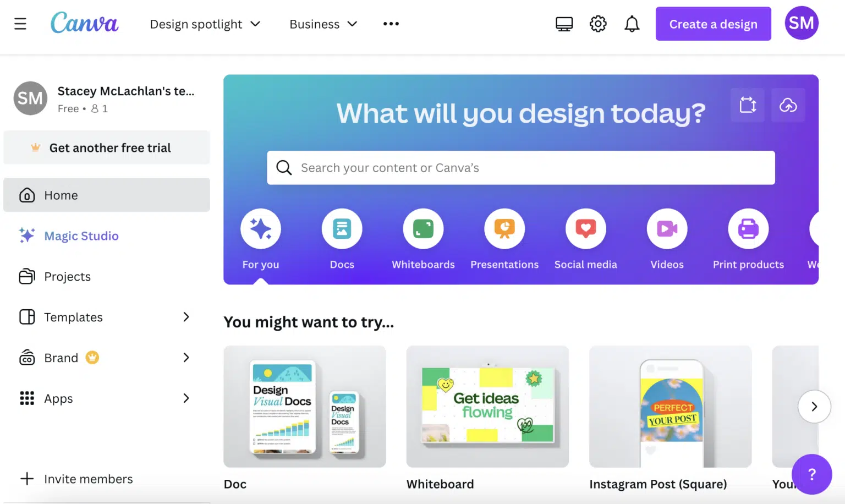The width and height of the screenshot is (845, 504).
Task: Click the custom size resize icon
Action: (x=748, y=105)
